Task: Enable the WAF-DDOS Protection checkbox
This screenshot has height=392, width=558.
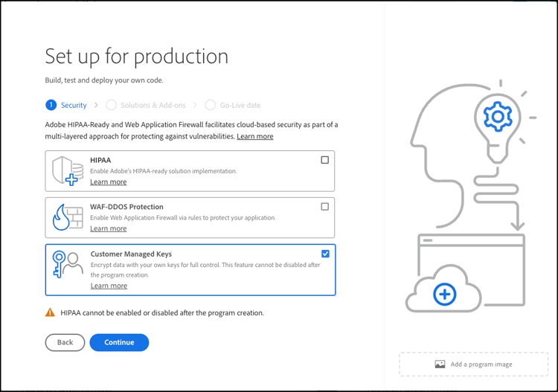Action: pyautogui.click(x=325, y=207)
